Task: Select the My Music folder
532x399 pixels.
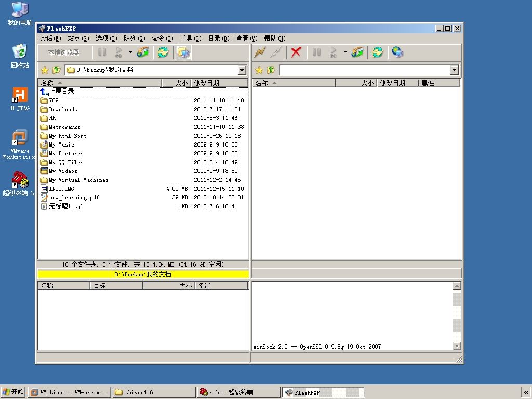Action: click(61, 144)
